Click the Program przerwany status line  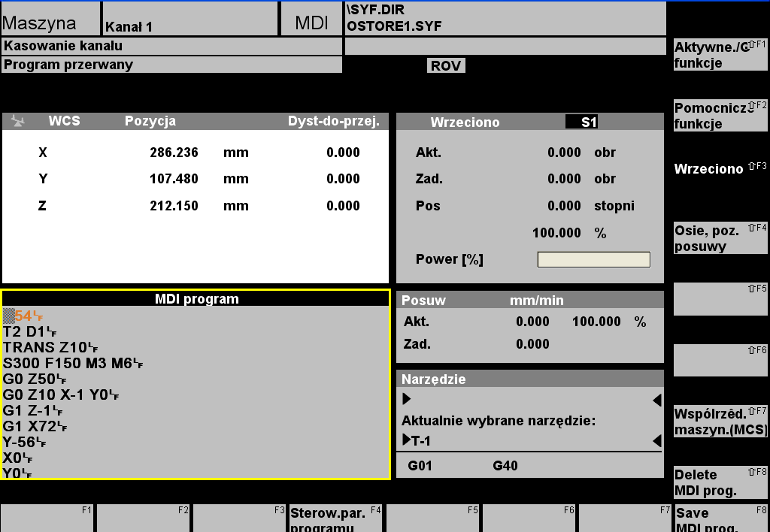point(172,65)
